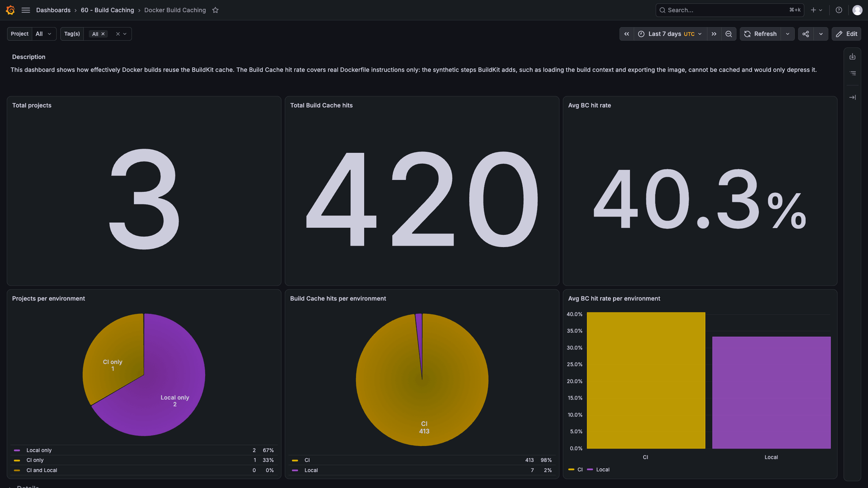The width and height of the screenshot is (868, 488).
Task: Click the CI and Local color swatch
Action: (17, 470)
